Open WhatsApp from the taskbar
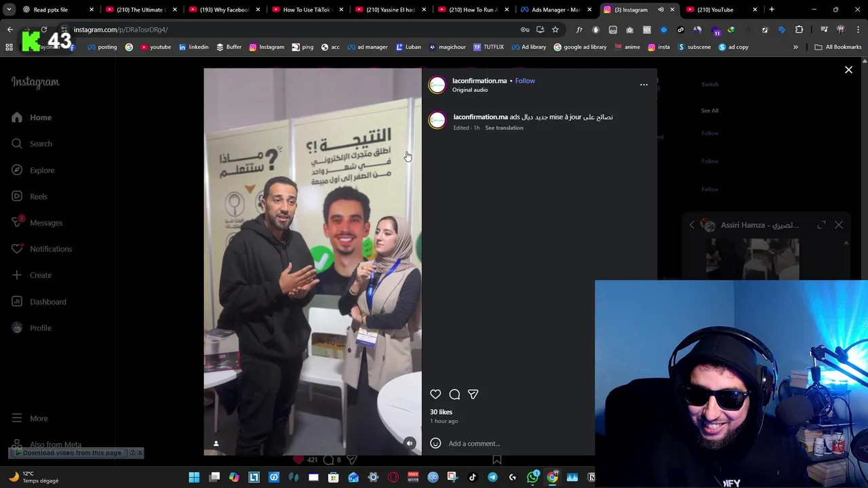Viewport: 868px width, 488px height. click(x=532, y=478)
